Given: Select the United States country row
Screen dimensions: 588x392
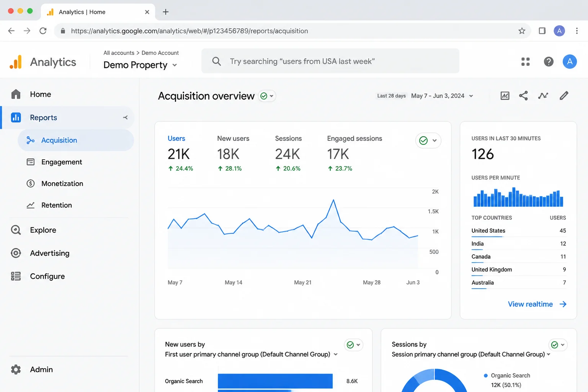Looking at the screenshot, I should (x=519, y=231).
